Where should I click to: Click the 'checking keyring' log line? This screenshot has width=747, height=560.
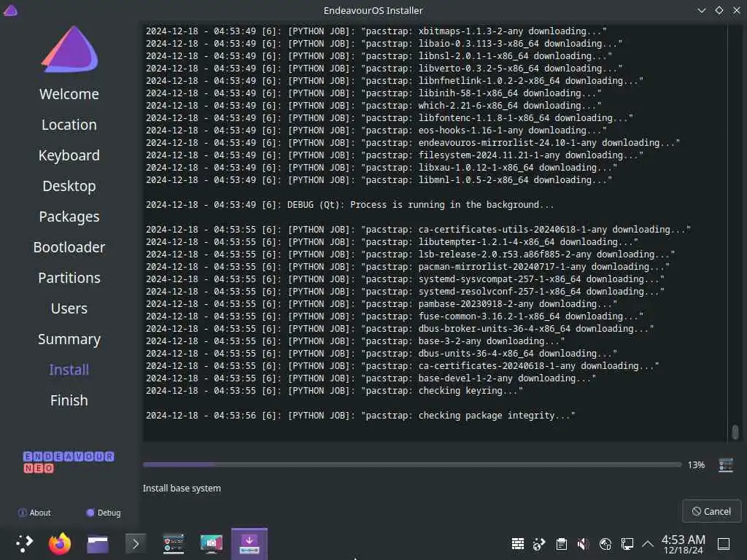(x=334, y=391)
